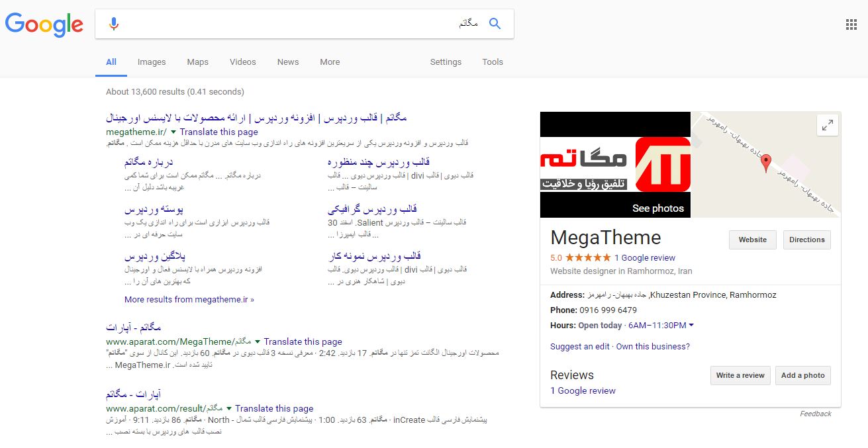Click the MegaTheme Website button
Image resolution: width=868 pixels, height=448 pixels.
click(753, 240)
